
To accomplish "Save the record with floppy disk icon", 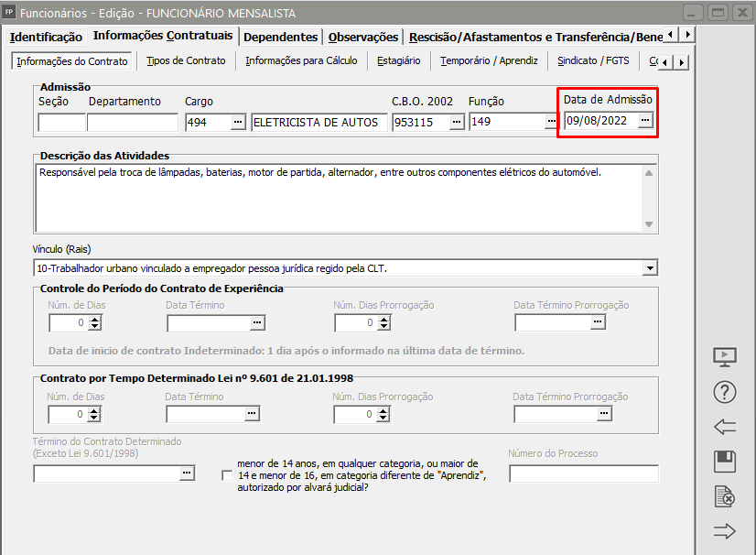I will (x=724, y=462).
